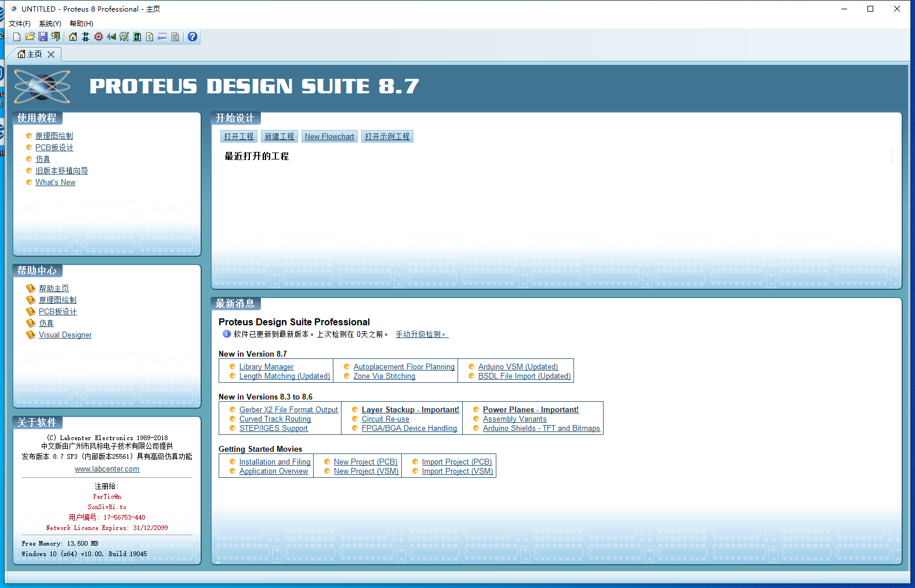Open 仿真 tutorial under 使用教程
Image resolution: width=915 pixels, height=588 pixels.
[x=43, y=159]
